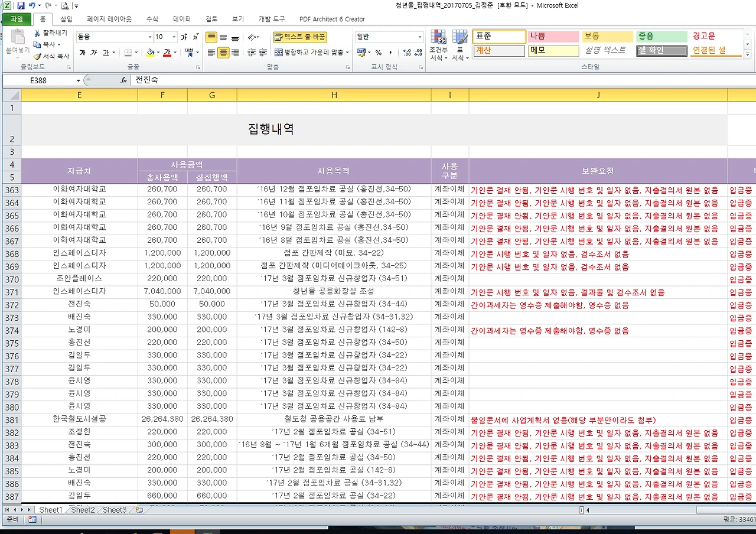Apply the 나쁨 cell style
Screen dimensions: 756x534
pos(552,37)
